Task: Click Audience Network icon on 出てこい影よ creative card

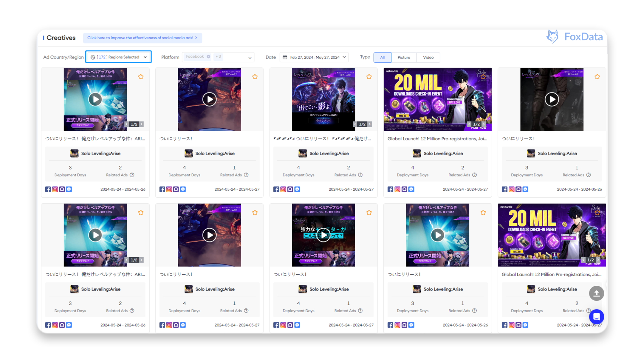Action: coord(290,189)
